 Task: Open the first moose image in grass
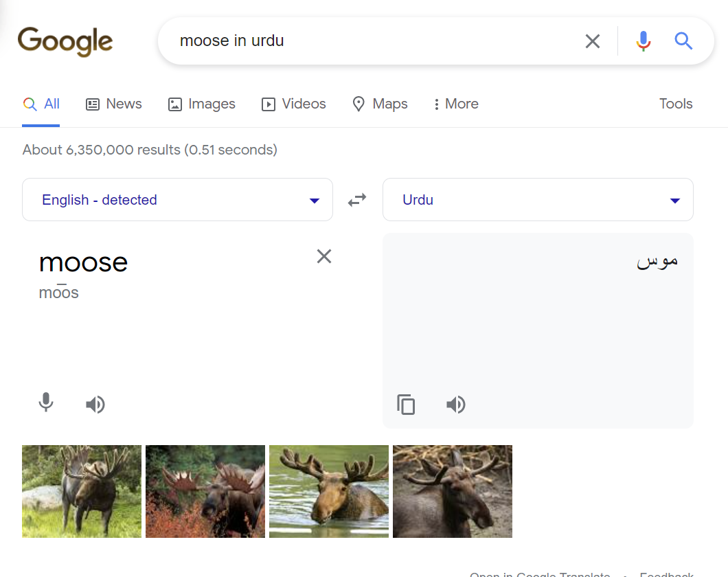(x=82, y=492)
